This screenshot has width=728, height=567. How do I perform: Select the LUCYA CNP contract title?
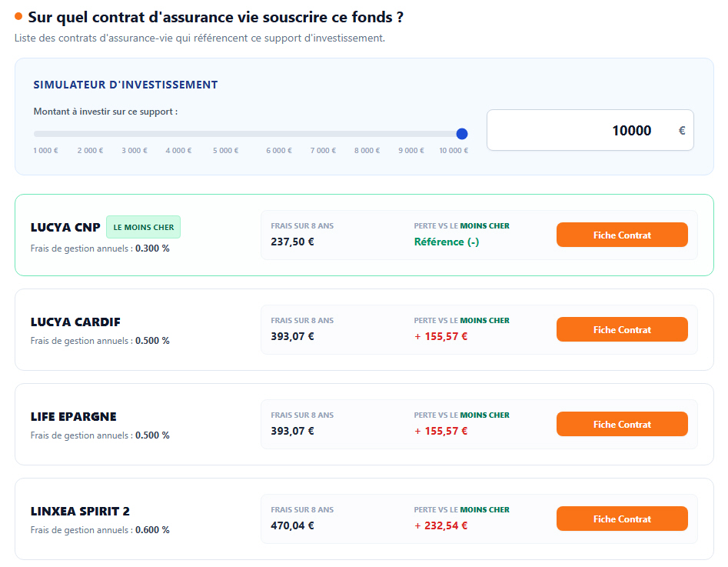pyautogui.click(x=65, y=227)
